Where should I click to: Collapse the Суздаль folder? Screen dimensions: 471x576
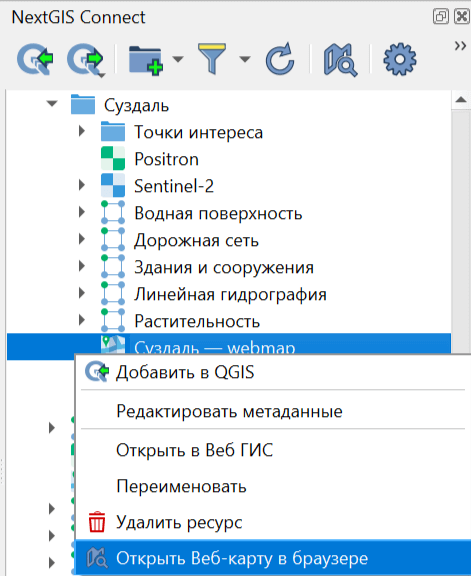click(x=52, y=104)
